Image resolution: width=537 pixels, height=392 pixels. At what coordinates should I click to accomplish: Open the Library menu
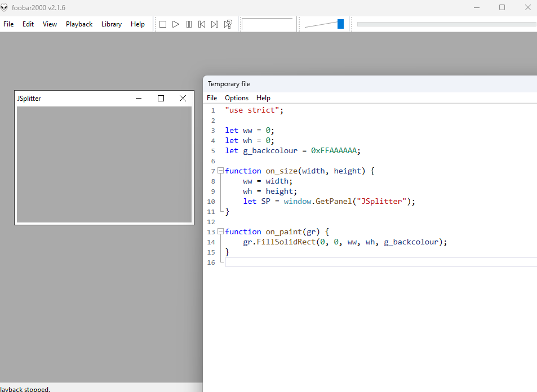pyautogui.click(x=111, y=24)
